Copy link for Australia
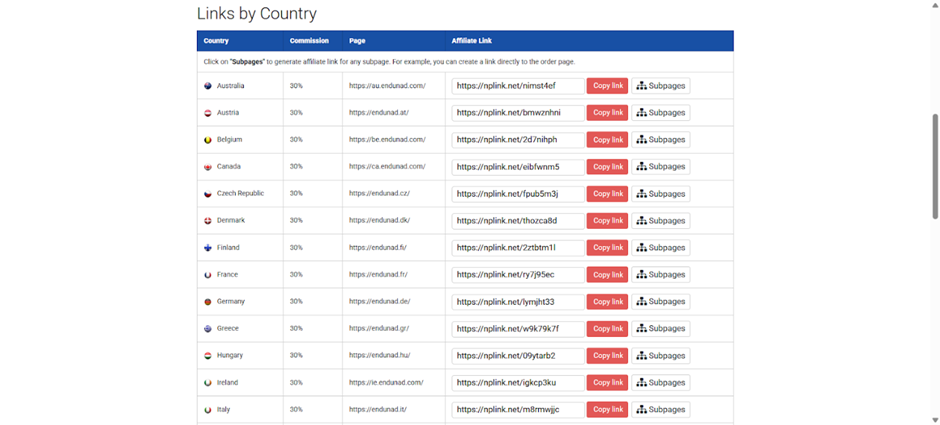Image resolution: width=940 pixels, height=425 pixels. (x=607, y=86)
